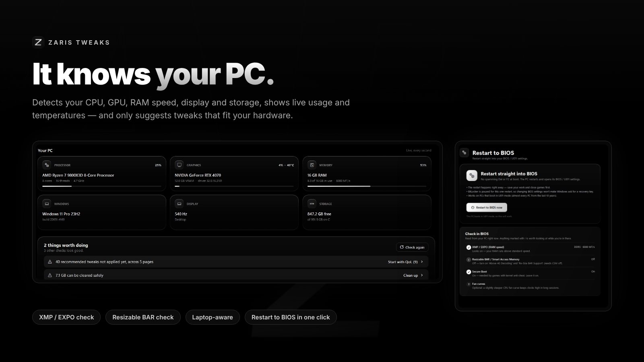
Task: Click the Resizable BAR exclamation icon
Action: (x=469, y=260)
